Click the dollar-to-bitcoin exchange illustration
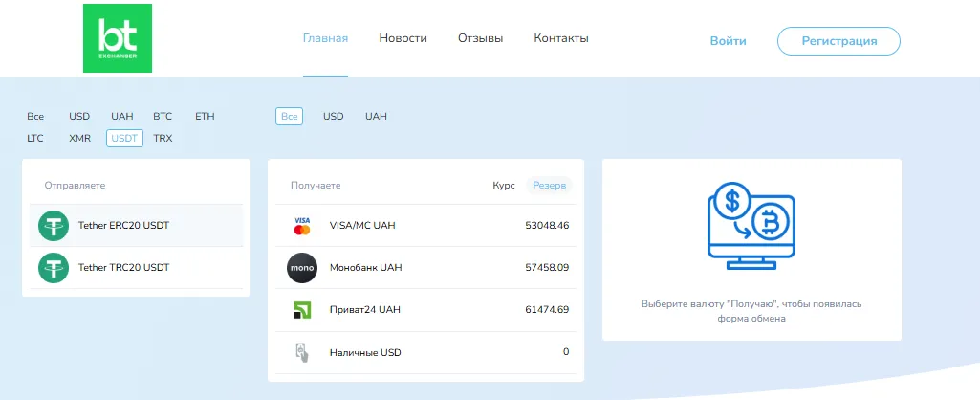This screenshot has width=980, height=400. point(751,225)
